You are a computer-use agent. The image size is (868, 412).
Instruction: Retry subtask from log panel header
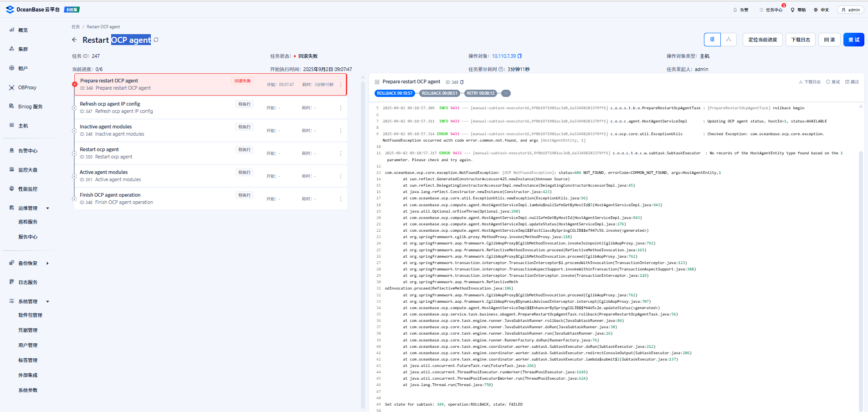tap(833, 82)
